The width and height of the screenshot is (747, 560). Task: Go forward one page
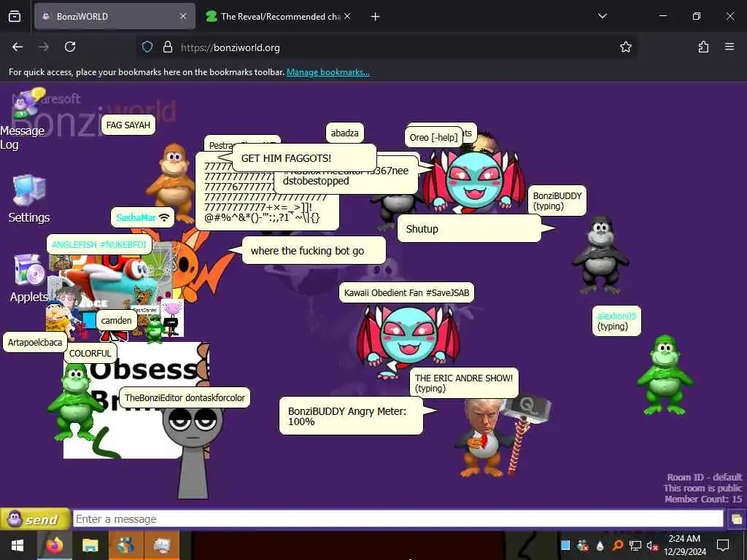pos(44,47)
